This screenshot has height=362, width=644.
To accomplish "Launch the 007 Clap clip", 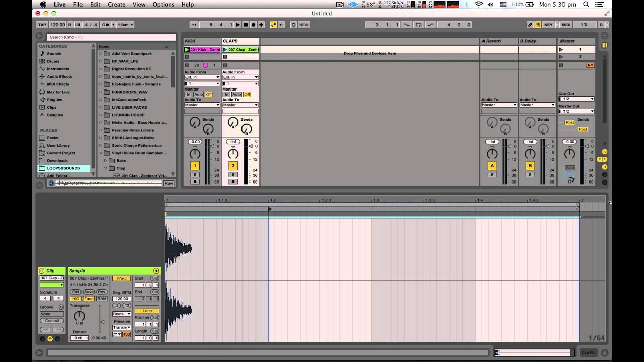I will click(225, 50).
